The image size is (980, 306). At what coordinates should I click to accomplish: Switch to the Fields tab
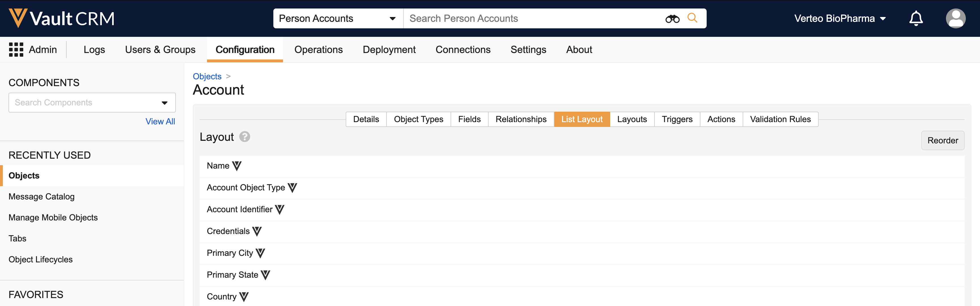(469, 119)
